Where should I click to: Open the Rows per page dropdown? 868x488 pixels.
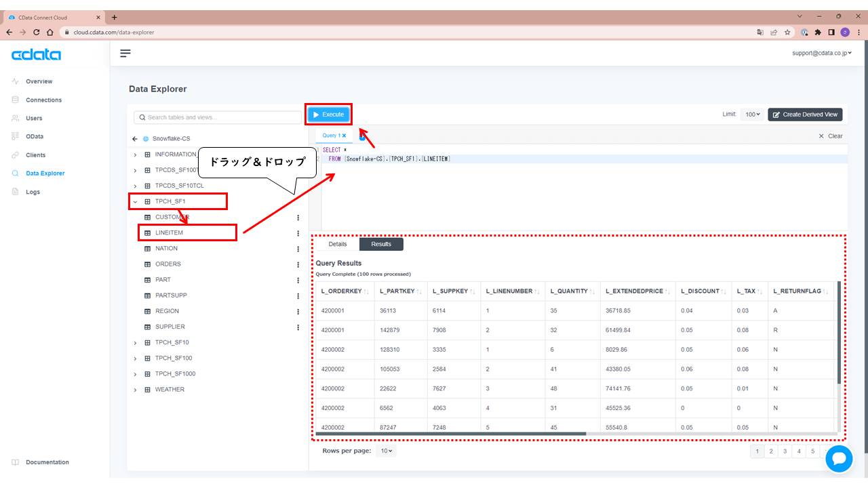click(387, 451)
